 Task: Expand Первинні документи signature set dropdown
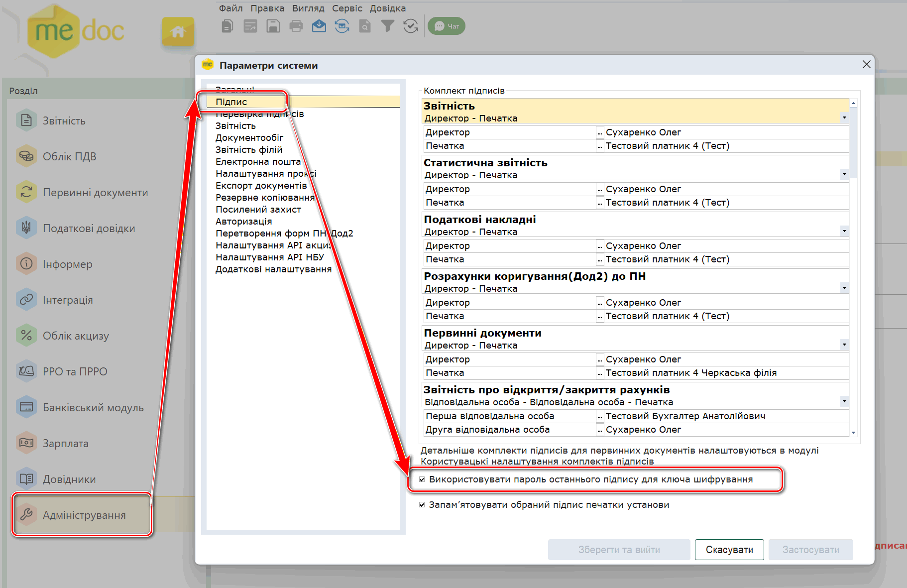pyautogui.click(x=844, y=345)
